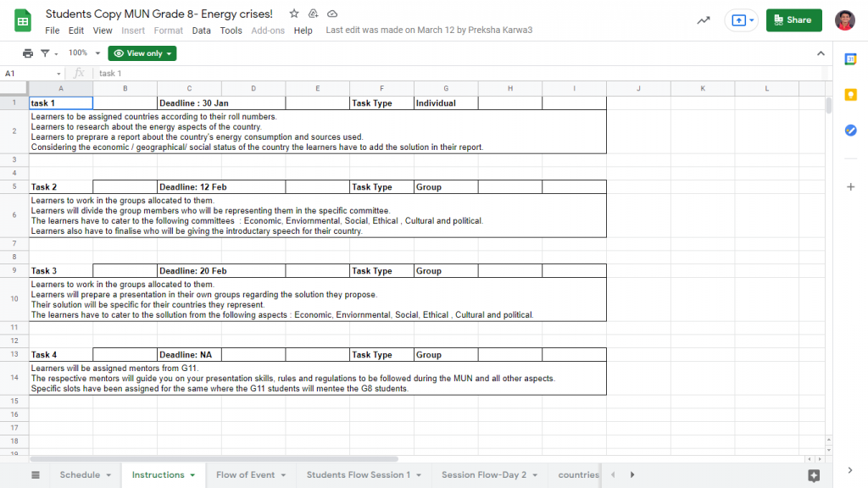This screenshot has width=868, height=488.
Task: Switch to the Schedule sheet tab
Action: point(80,474)
